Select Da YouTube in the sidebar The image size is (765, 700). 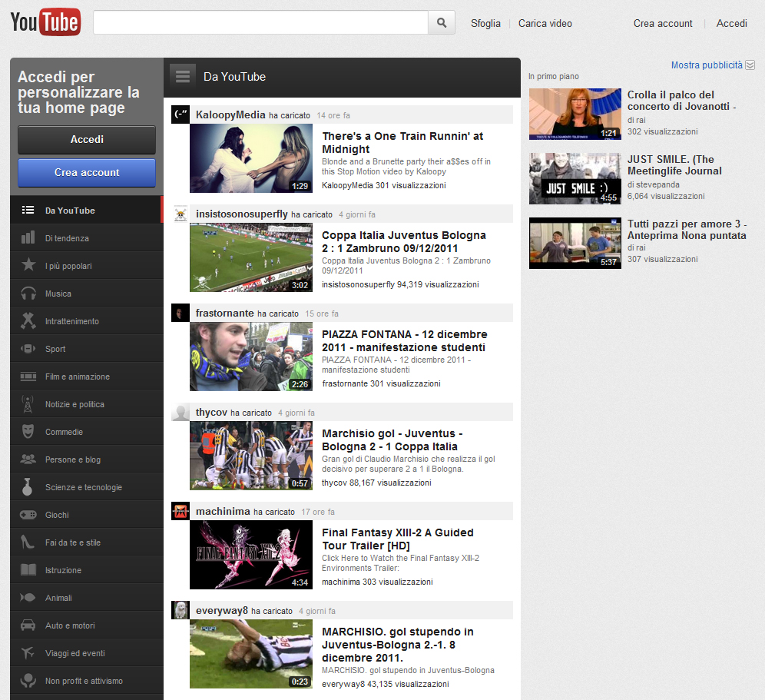(70, 211)
